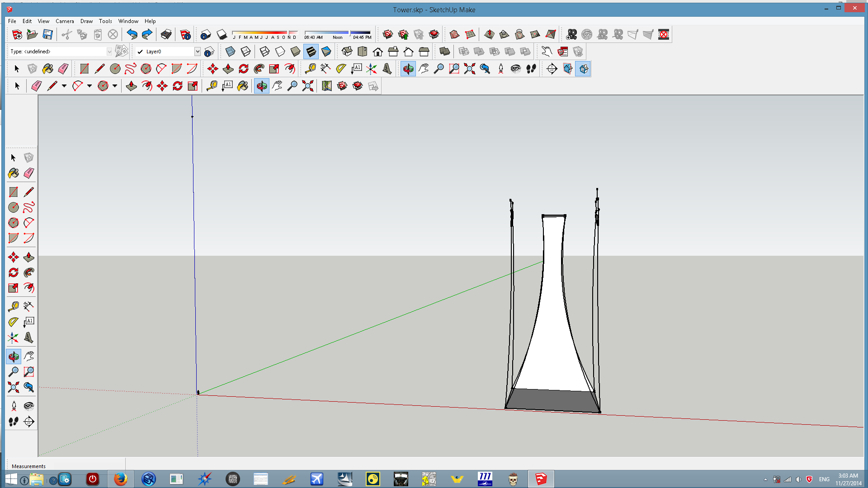This screenshot has width=868, height=488.
Task: Click the Outer Shell solid tool
Action: click(x=444, y=52)
